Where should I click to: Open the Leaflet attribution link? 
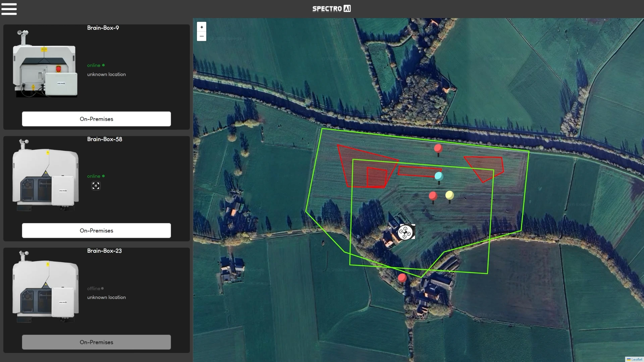coord(636,359)
